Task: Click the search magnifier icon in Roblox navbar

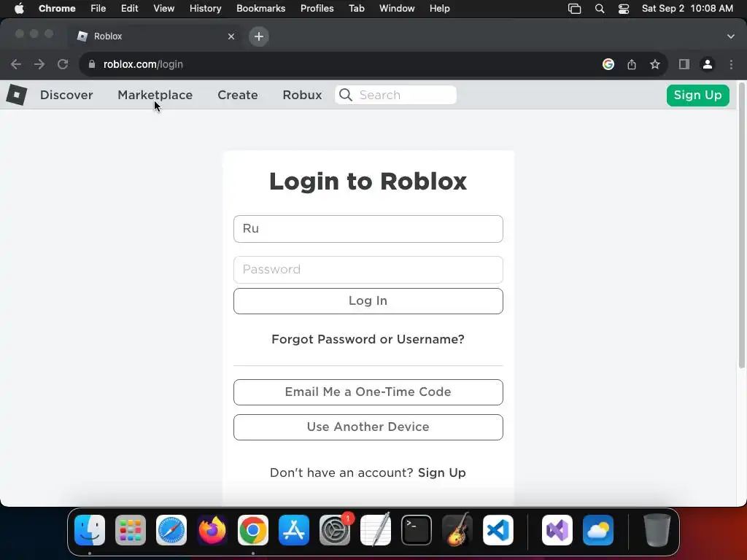Action: tap(346, 95)
